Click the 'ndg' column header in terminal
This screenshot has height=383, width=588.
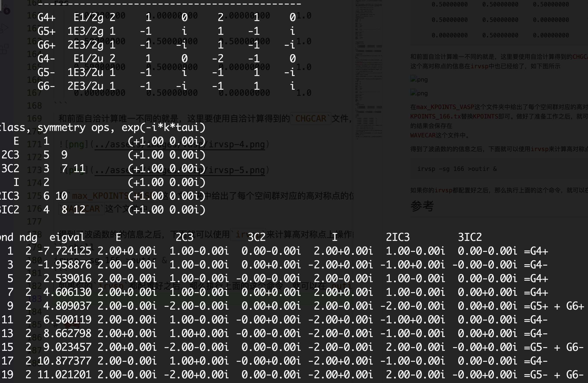[x=28, y=237]
